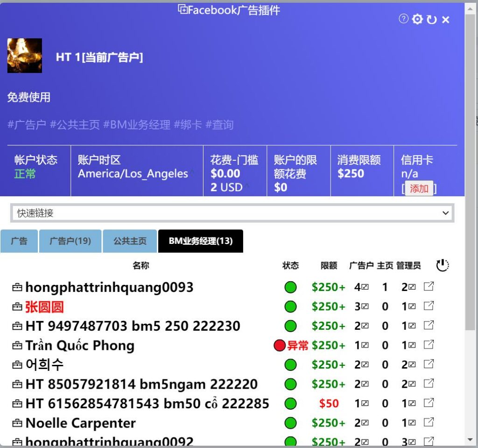Viewport: 478px width, 448px height.
Task: Edit ad accounts icon in 어희수 row
Action: pos(365,365)
